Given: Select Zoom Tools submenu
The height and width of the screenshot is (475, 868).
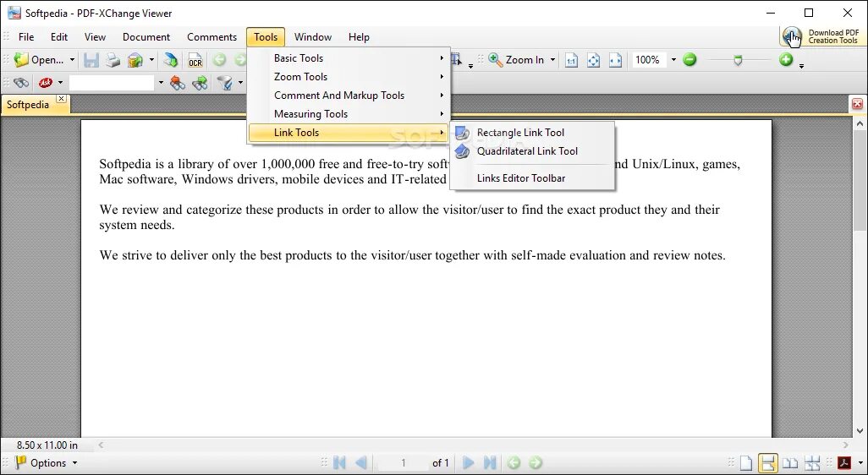Looking at the screenshot, I should (349, 76).
